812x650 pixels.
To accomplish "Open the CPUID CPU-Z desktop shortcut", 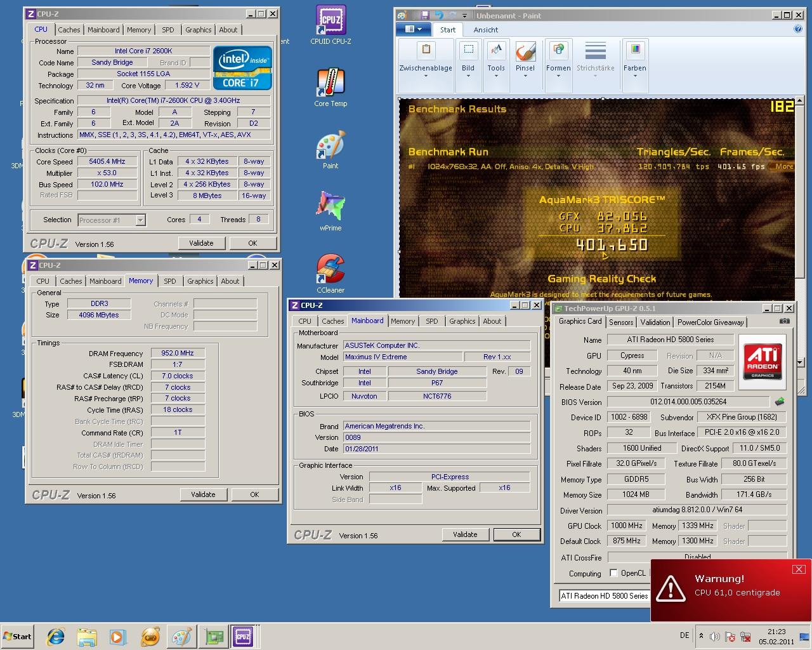I will tap(331, 25).
